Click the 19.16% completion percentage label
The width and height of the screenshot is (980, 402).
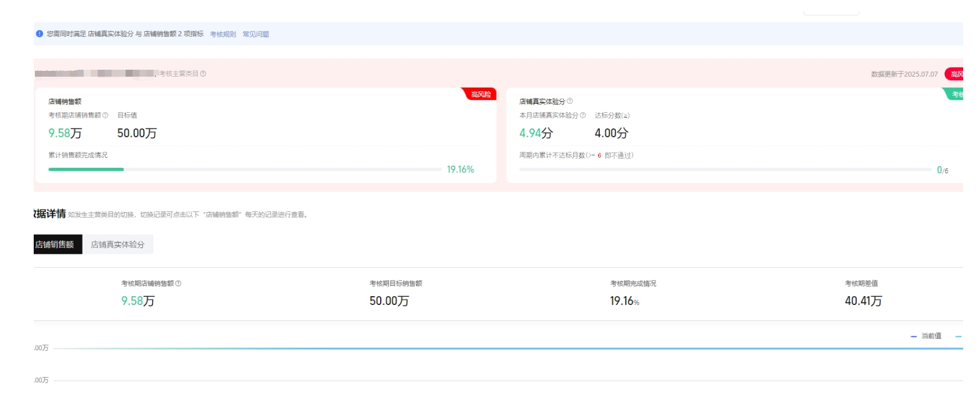click(460, 170)
